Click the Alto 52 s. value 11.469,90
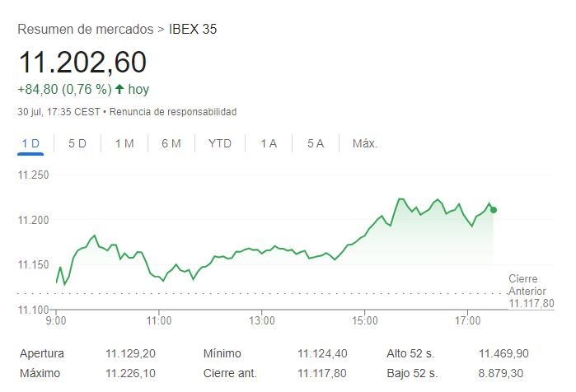The height and width of the screenshot is (392, 576). coord(503,353)
